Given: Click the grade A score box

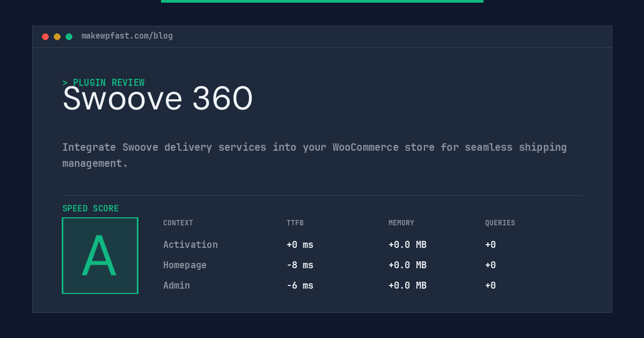Looking at the screenshot, I should coord(100,255).
